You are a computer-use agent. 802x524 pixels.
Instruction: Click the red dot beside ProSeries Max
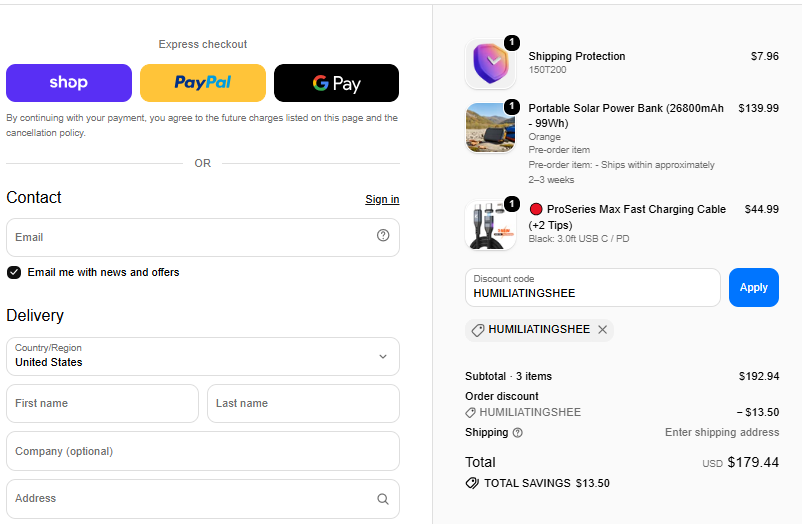point(536,209)
